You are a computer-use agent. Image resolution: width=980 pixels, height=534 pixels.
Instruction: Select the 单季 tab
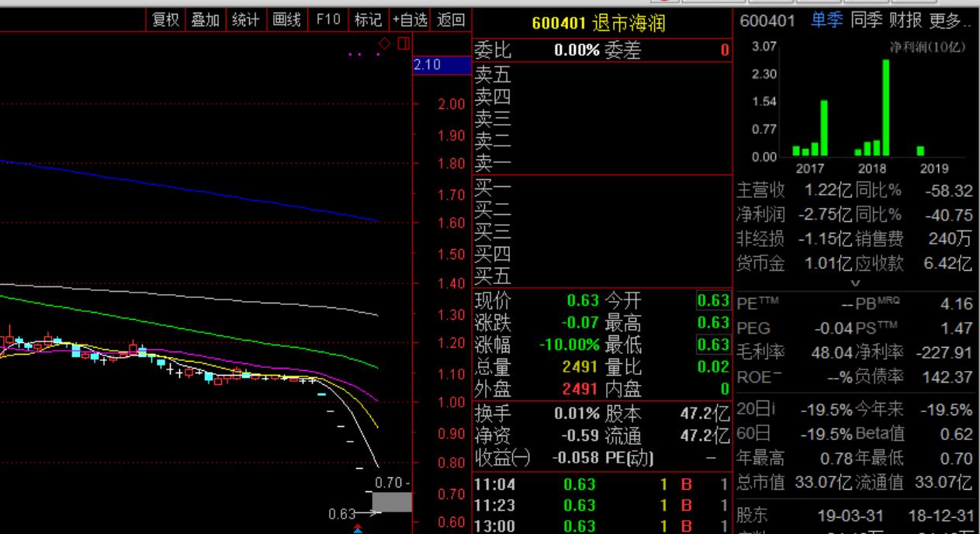pyautogui.click(x=827, y=21)
